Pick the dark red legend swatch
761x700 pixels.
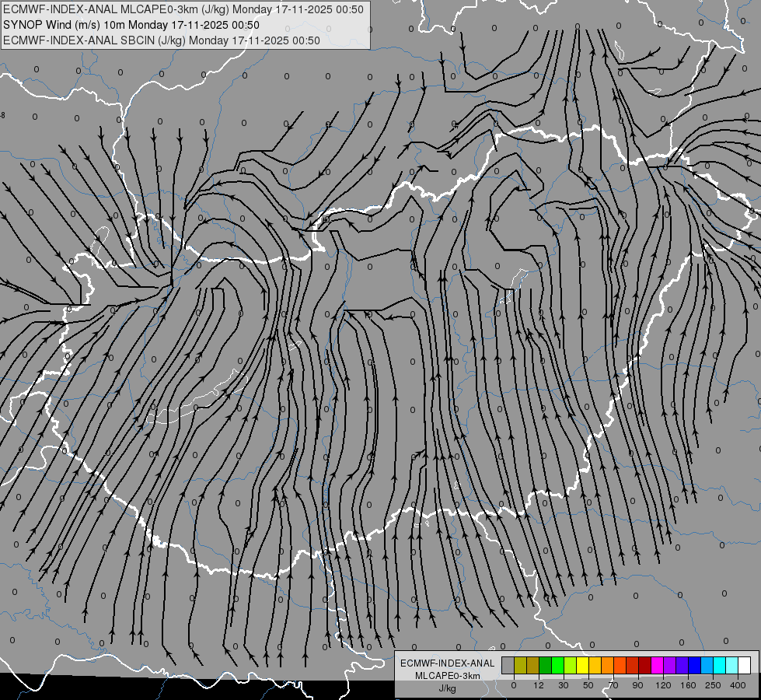[644, 666]
